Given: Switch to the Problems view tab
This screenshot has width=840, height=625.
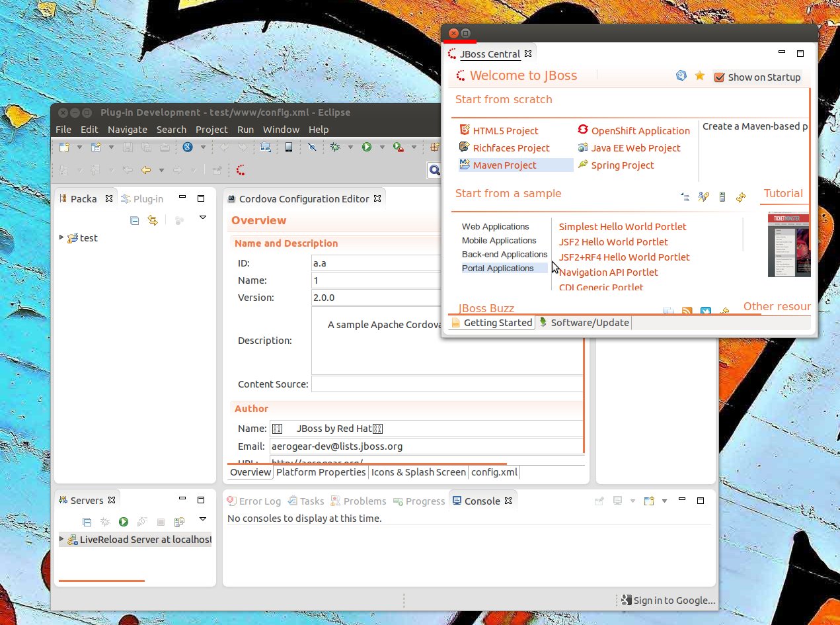Looking at the screenshot, I should [358, 501].
